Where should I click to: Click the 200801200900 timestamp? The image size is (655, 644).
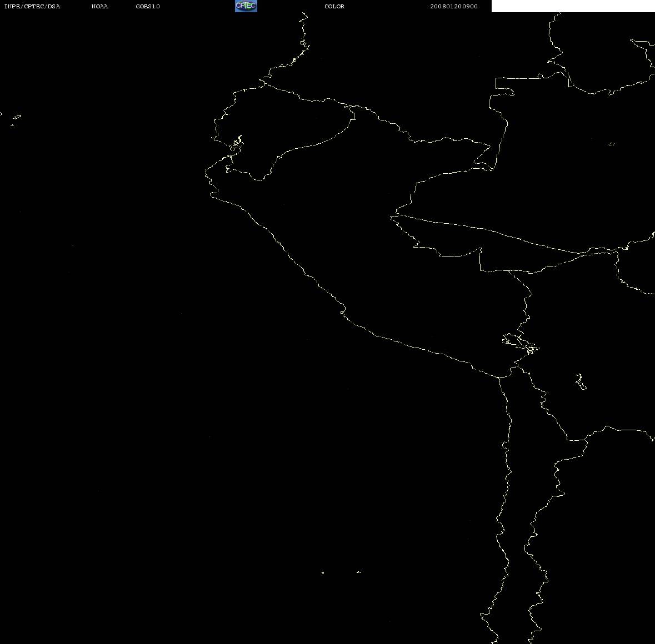(454, 6)
